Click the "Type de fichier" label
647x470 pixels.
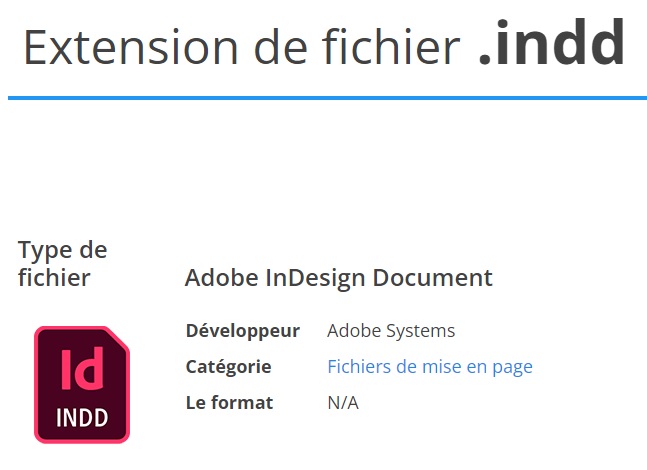(x=63, y=263)
